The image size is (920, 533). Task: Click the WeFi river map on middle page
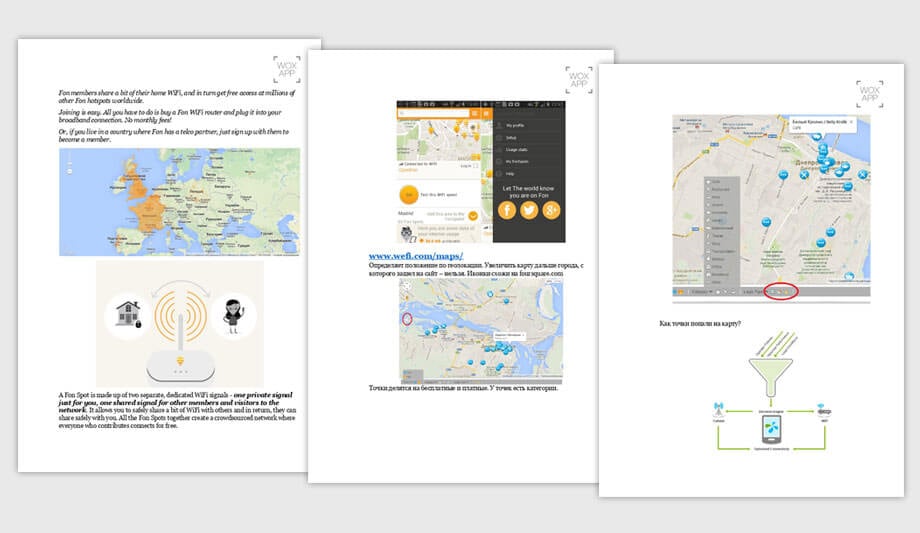tap(481, 330)
